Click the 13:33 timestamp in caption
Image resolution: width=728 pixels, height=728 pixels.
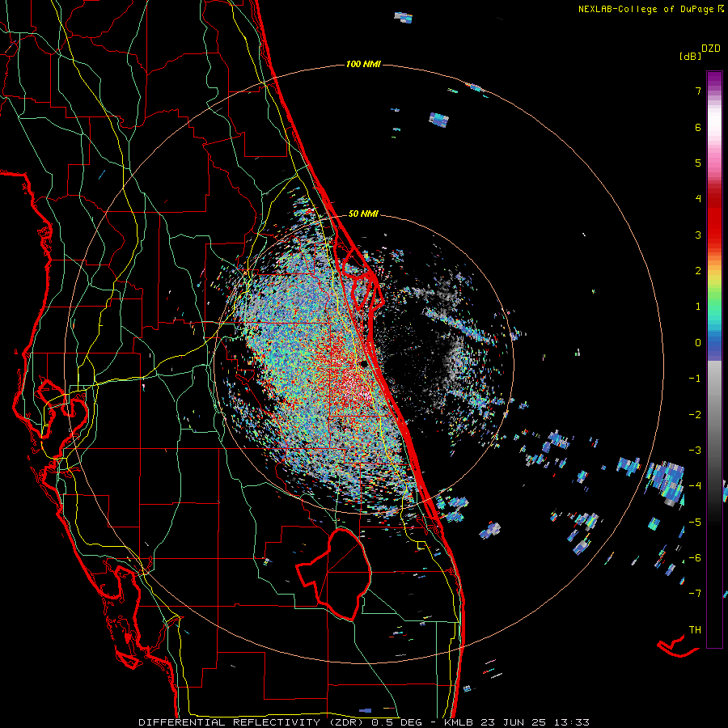pos(572,722)
